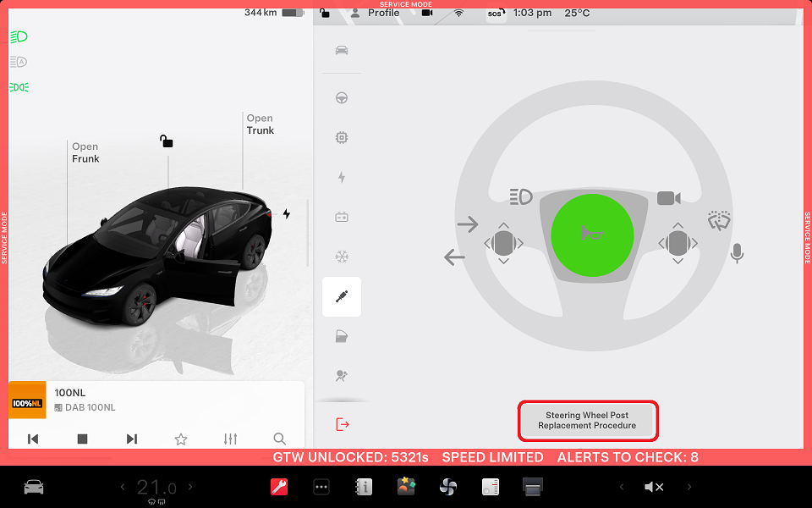812x508 pixels.
Task: Open the airbag safety sidebar section
Action: pyautogui.click(x=342, y=376)
